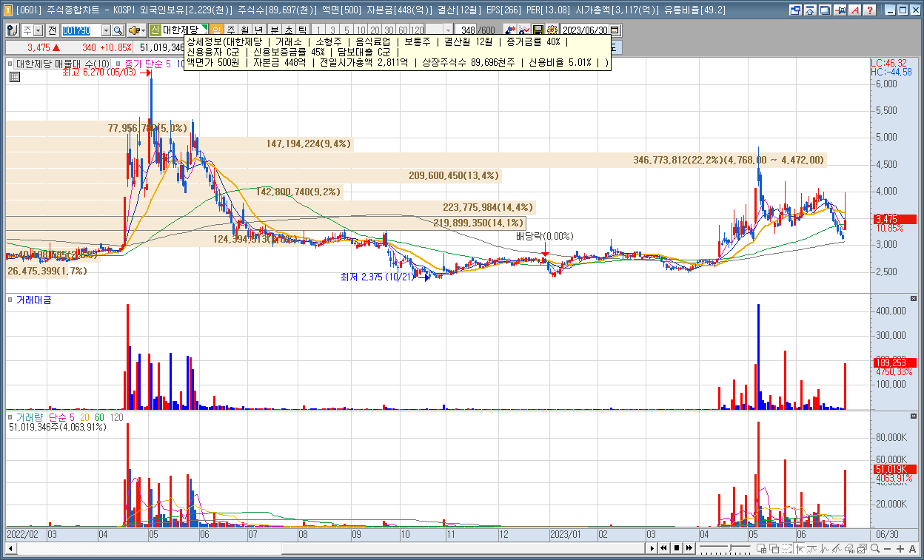The width and height of the screenshot is (924, 560).
Task: Click the chart copy icon in bottom toolbar
Action: [x=863, y=548]
